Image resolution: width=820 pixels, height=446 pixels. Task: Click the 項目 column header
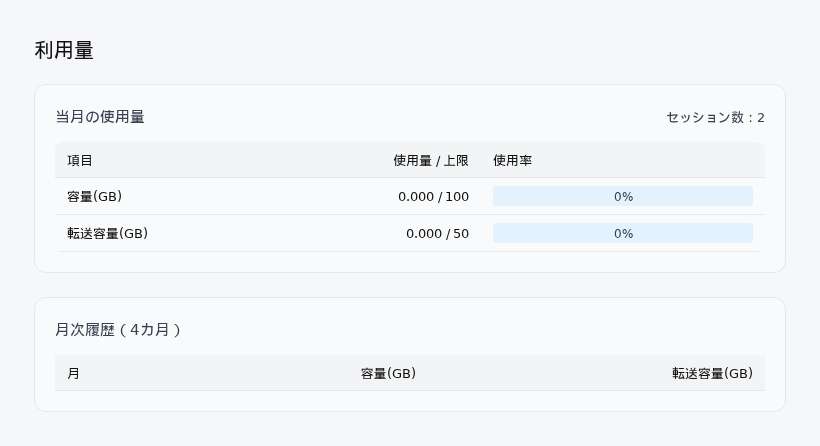(80, 160)
